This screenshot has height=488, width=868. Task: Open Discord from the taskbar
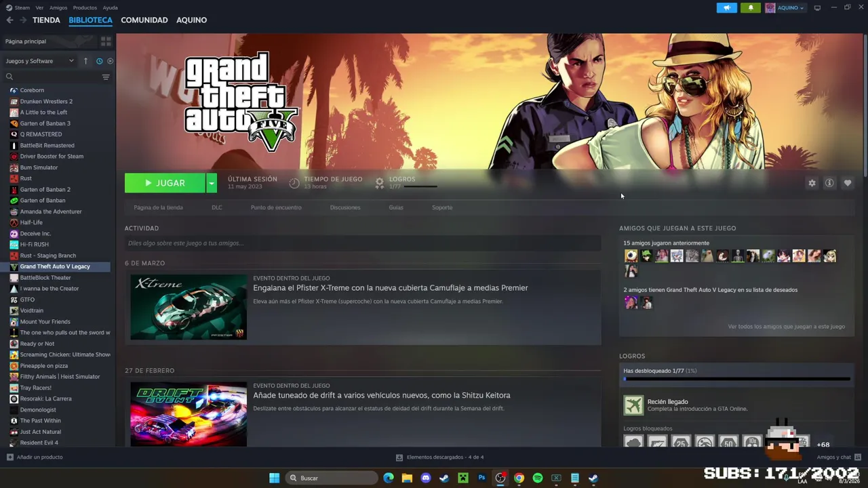coord(426,478)
